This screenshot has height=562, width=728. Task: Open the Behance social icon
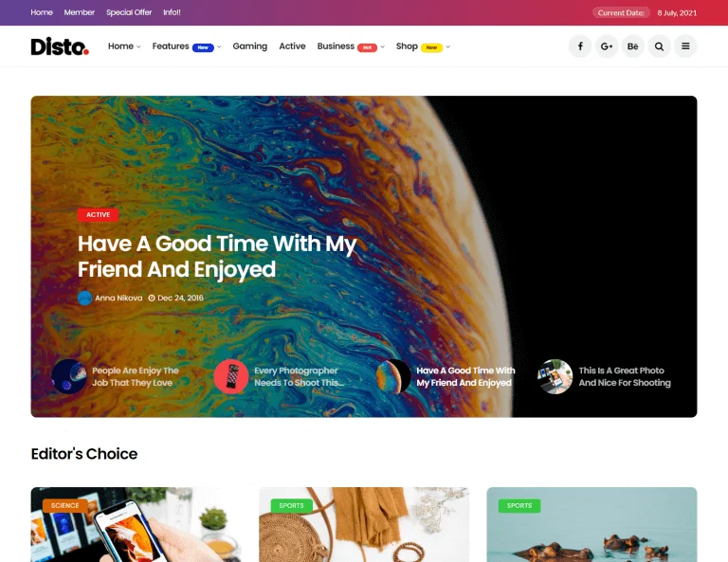pyautogui.click(x=633, y=46)
